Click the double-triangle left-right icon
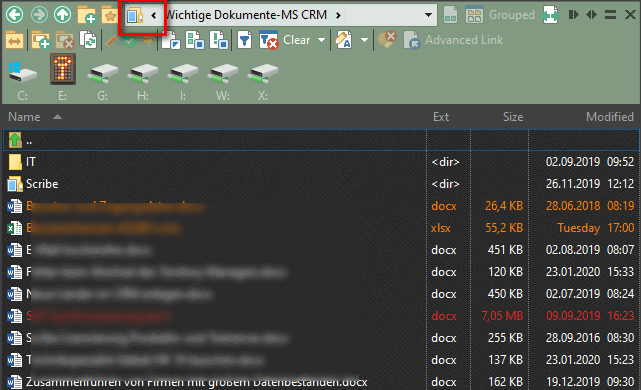 click(592, 15)
